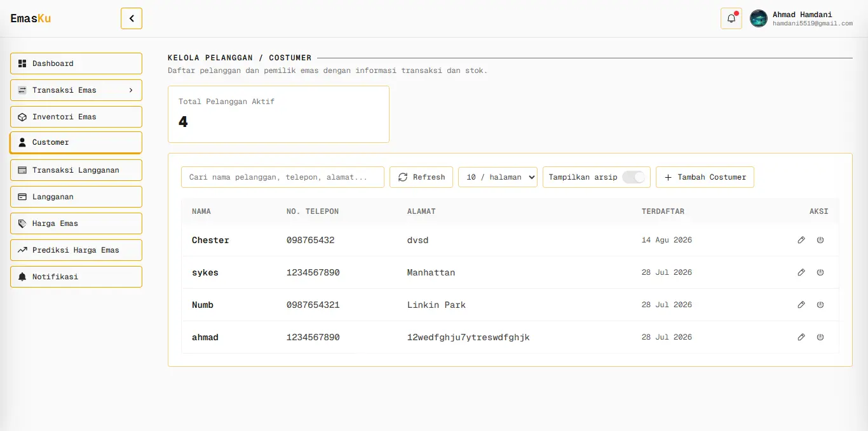Open the 10 / halaman page-size dropdown
The width and height of the screenshot is (868, 431).
(x=498, y=177)
